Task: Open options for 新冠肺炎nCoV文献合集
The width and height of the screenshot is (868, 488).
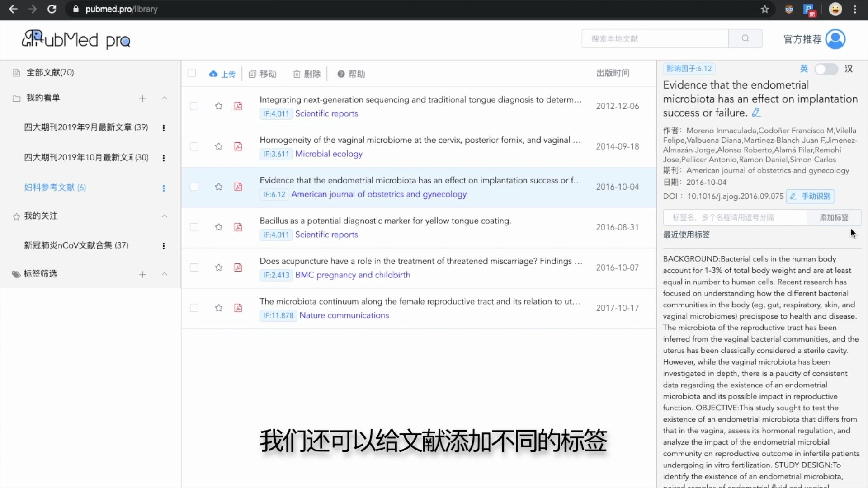Action: pyautogui.click(x=163, y=246)
